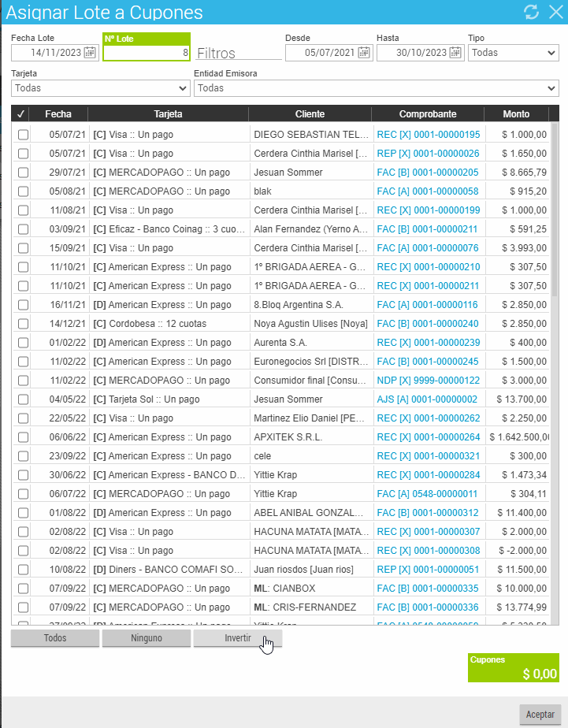Click the Nº Lote input field
Screen dimensions: 568x728
click(147, 53)
